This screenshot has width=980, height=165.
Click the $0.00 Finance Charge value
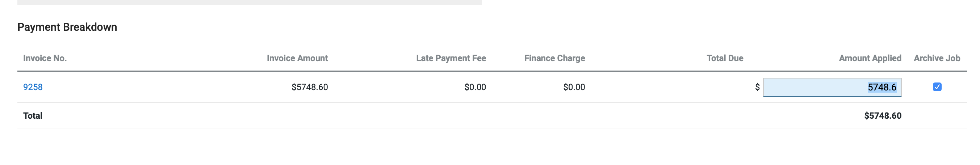574,87
